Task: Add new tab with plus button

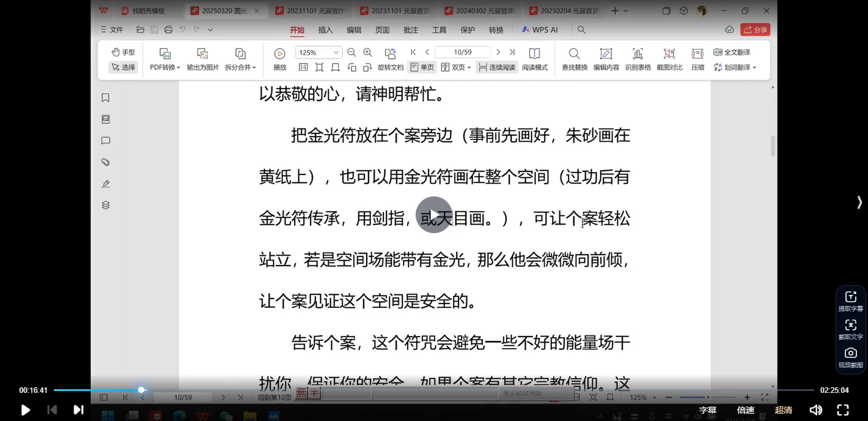Action: coord(615,10)
